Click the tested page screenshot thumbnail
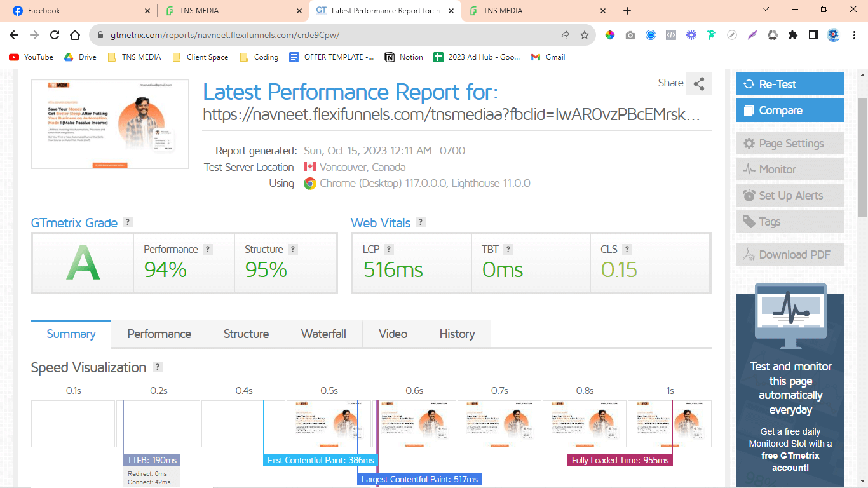This screenshot has width=868, height=488. [110, 124]
